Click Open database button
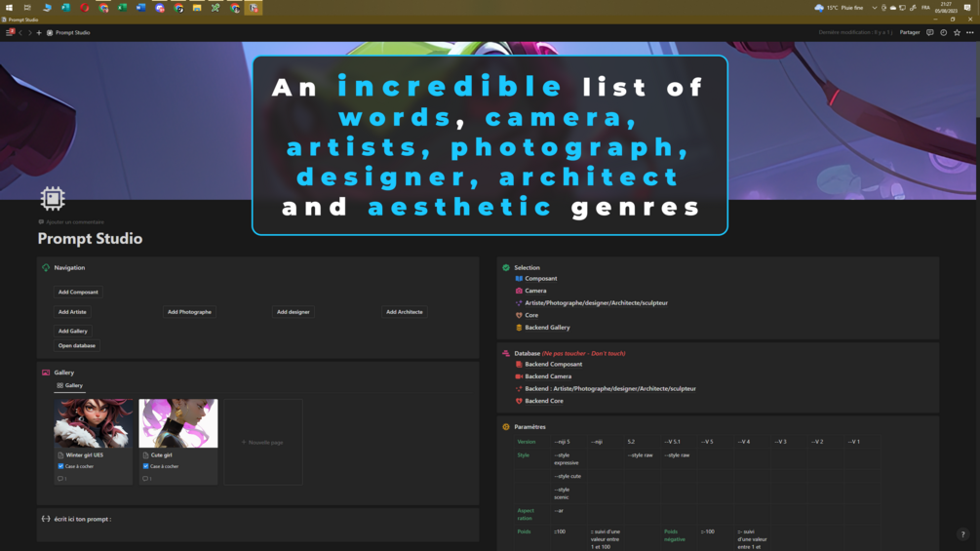The width and height of the screenshot is (980, 551). click(x=77, y=345)
